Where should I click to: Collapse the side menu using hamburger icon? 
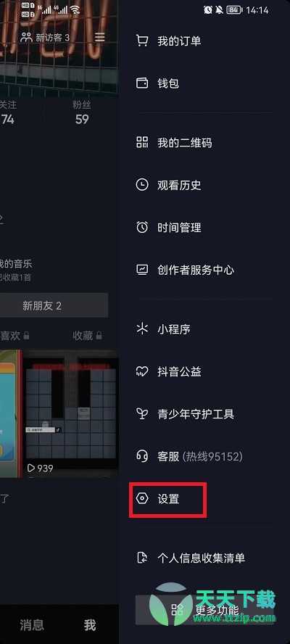click(100, 38)
